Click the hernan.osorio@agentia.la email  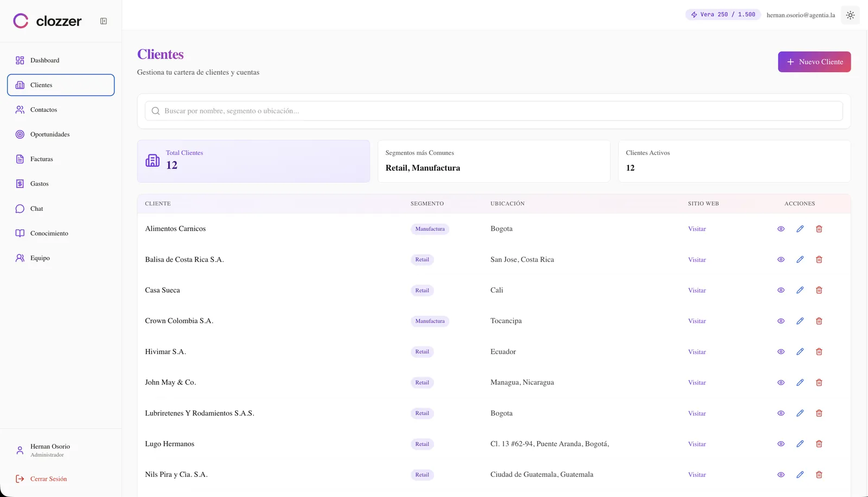click(801, 15)
